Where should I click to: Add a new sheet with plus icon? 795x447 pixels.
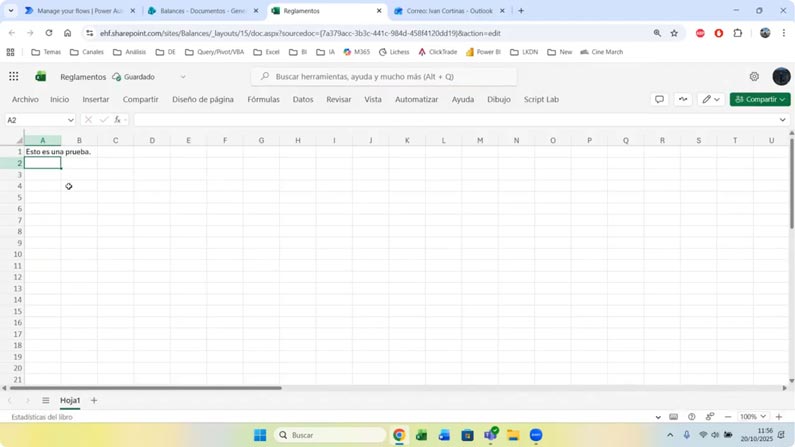pos(94,400)
